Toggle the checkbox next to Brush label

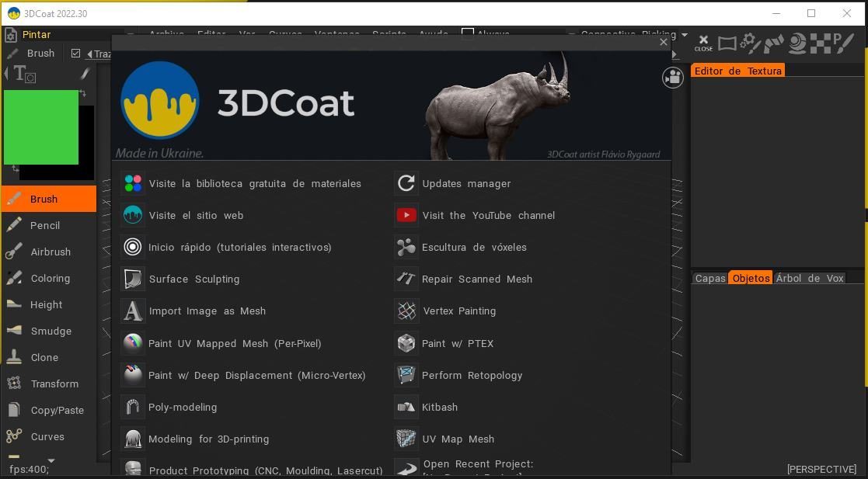pyautogui.click(x=76, y=53)
